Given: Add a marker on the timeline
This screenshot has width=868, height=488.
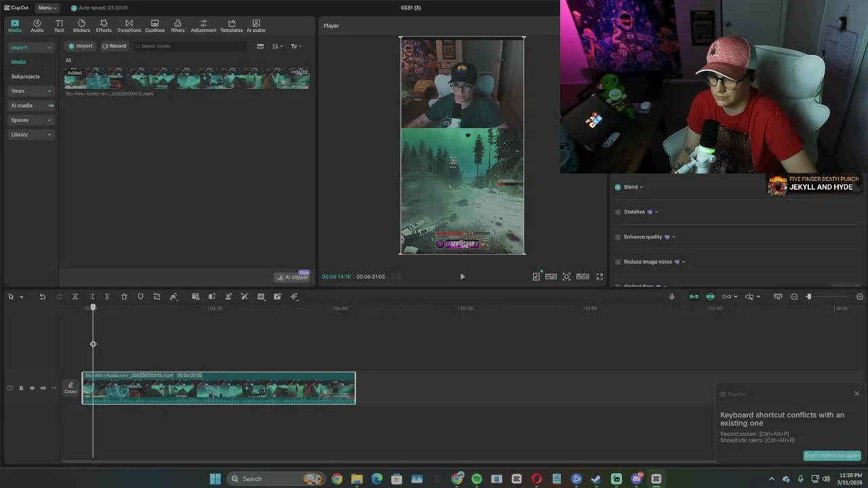Looking at the screenshot, I should pyautogui.click(x=140, y=297).
